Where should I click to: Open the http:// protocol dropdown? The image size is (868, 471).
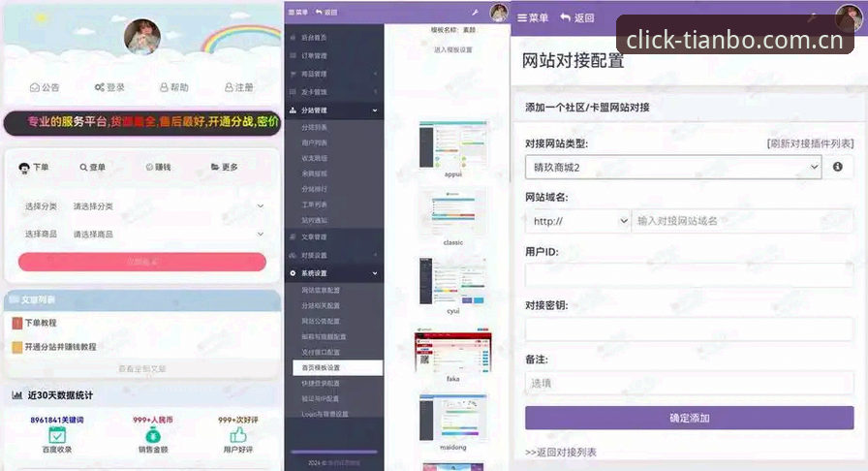coord(578,221)
